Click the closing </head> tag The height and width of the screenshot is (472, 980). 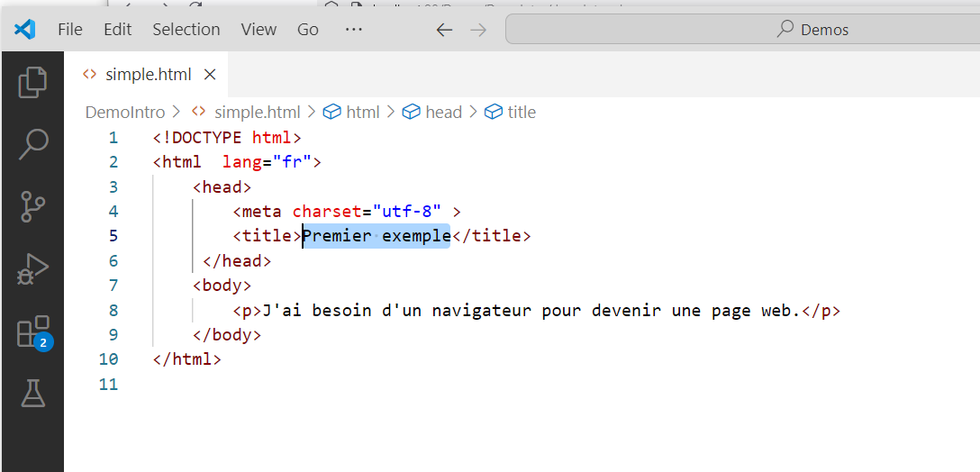coord(238,260)
